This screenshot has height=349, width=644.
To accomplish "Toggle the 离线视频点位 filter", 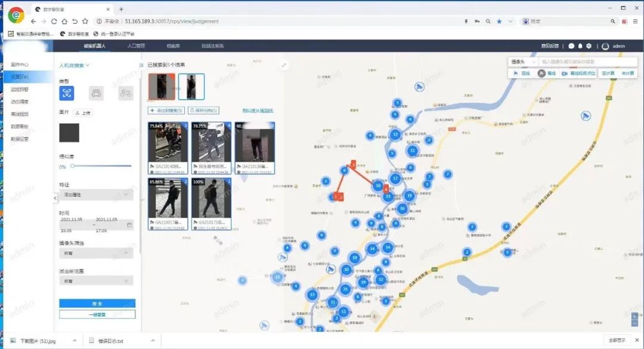I will (578, 73).
